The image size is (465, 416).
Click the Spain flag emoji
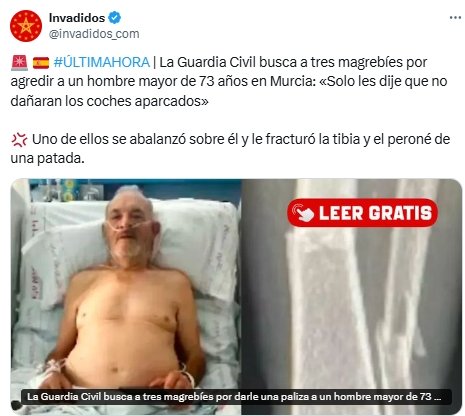click(x=41, y=63)
